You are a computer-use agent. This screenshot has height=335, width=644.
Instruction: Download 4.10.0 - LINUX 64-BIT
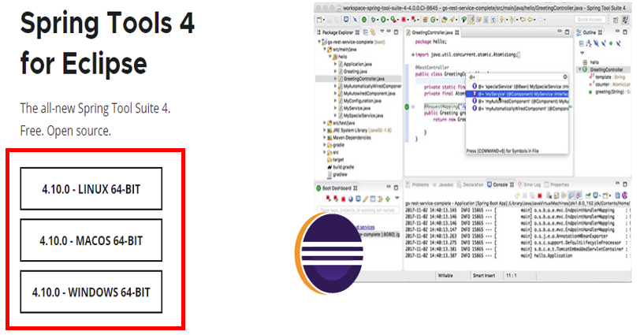point(91,188)
